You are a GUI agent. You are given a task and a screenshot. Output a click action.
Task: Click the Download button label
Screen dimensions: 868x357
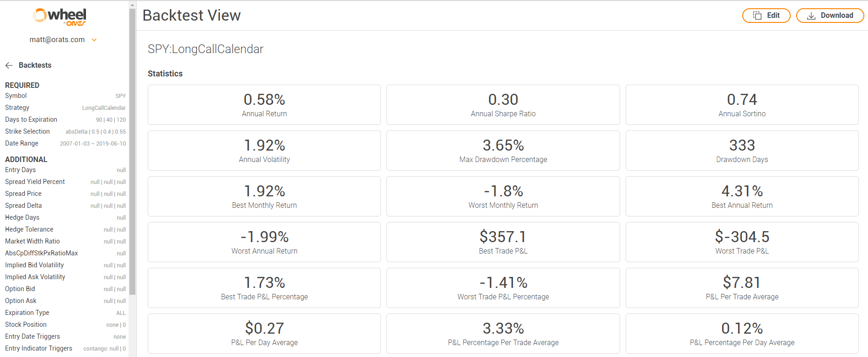837,16
